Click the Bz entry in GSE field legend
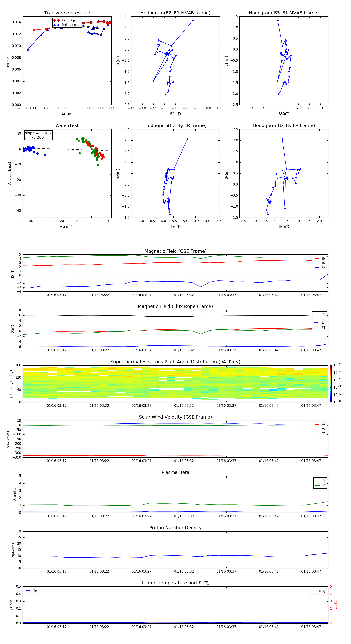 (320, 268)
